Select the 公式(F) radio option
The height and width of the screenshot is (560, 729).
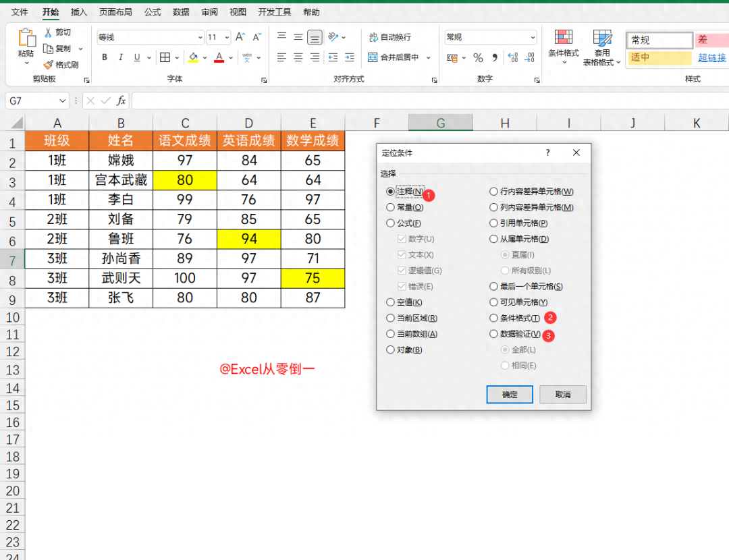[391, 223]
